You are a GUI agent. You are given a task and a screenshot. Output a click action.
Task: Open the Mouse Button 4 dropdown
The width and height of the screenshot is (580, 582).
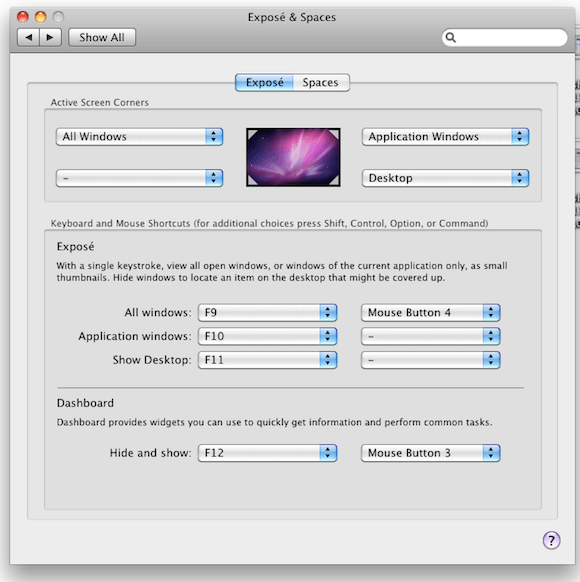tap(430, 313)
